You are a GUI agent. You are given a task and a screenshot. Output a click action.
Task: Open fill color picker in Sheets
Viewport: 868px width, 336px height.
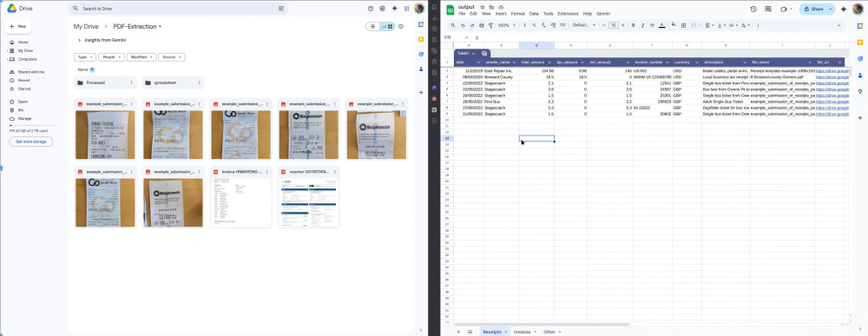pos(674,25)
